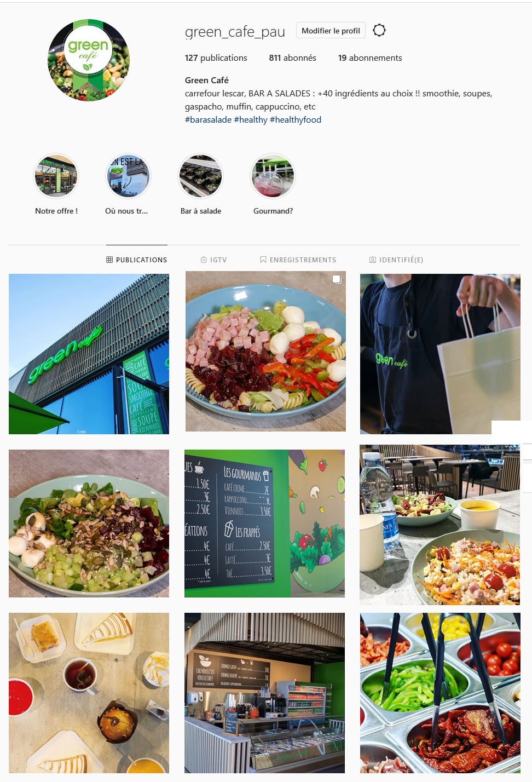This screenshot has height=782, width=532.
Task: Click the Green Café profile picture
Action: click(89, 60)
